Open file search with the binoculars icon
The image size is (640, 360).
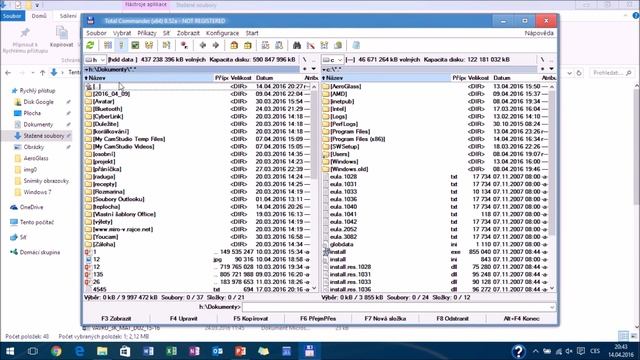tap(297, 45)
